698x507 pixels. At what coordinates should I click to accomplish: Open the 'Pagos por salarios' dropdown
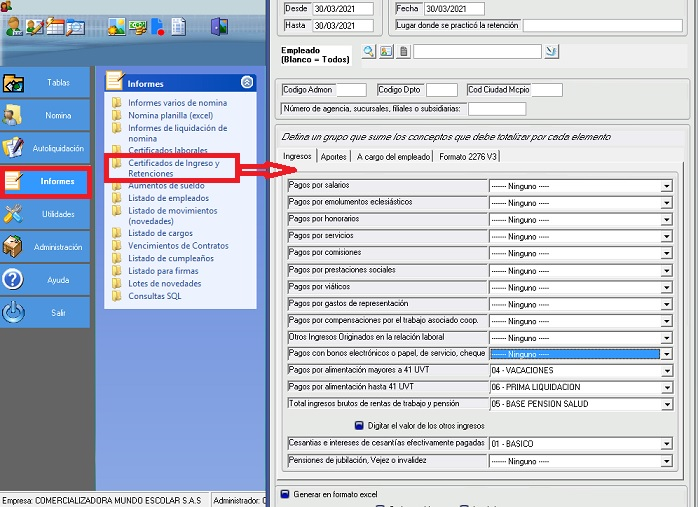coord(666,186)
